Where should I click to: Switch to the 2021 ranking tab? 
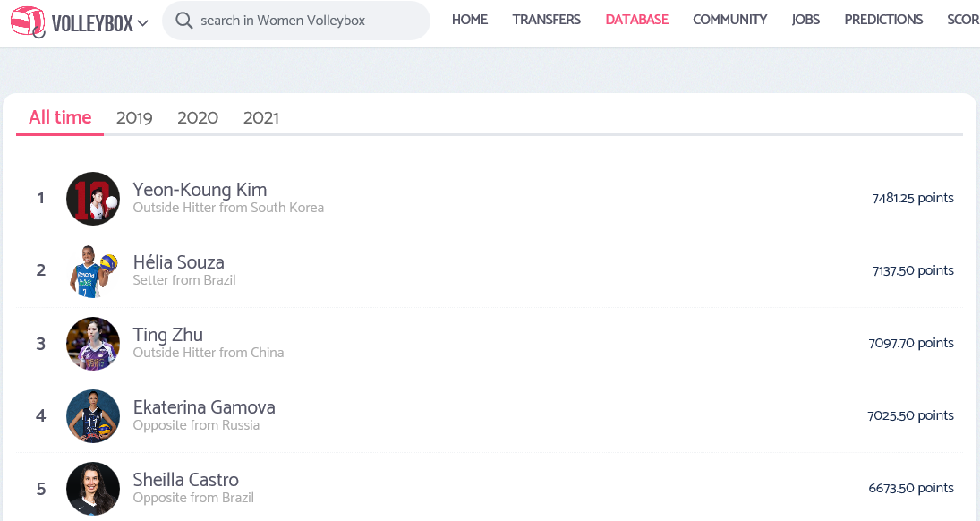point(261,117)
